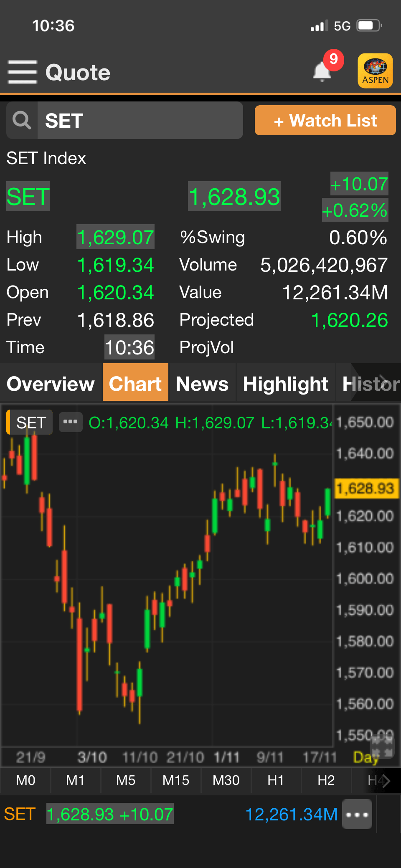Tap the percent change +0.62%
This screenshot has height=868, width=401.
pos(355,210)
